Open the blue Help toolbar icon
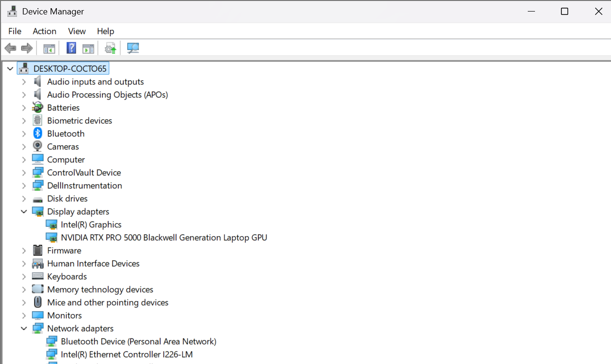The height and width of the screenshot is (364, 611). [71, 48]
